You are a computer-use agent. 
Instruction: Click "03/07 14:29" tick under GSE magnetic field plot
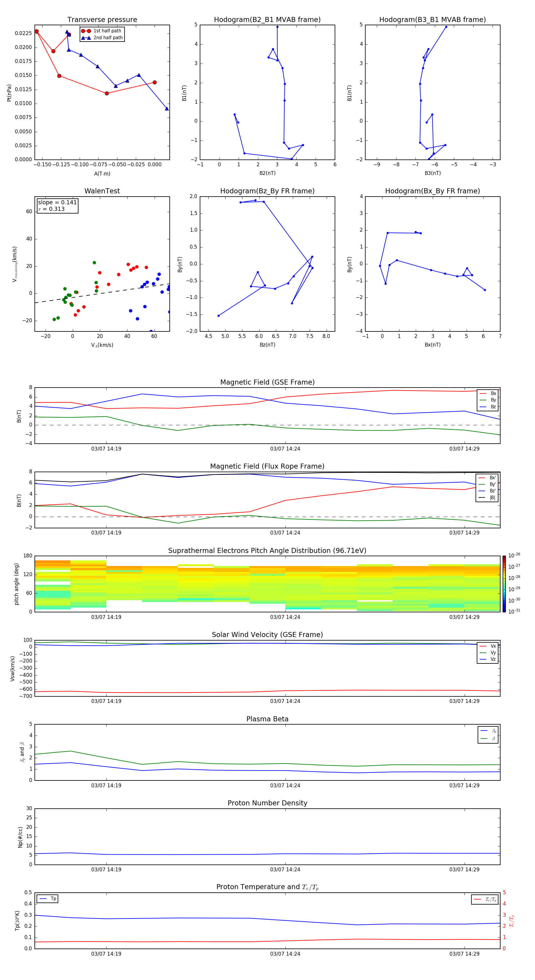tap(465, 449)
